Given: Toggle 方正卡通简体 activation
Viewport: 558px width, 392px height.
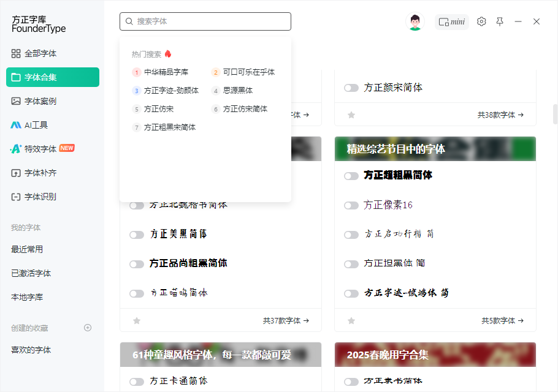Looking at the screenshot, I should pos(137,382).
